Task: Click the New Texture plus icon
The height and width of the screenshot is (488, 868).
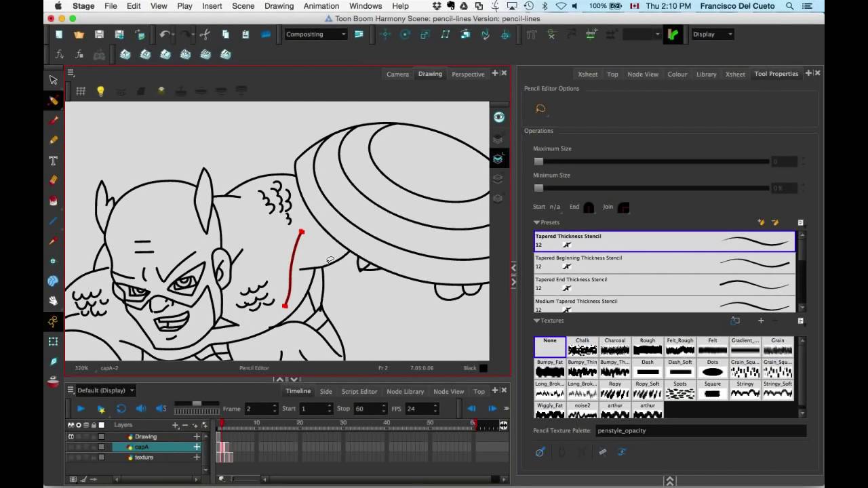Action: 761,321
